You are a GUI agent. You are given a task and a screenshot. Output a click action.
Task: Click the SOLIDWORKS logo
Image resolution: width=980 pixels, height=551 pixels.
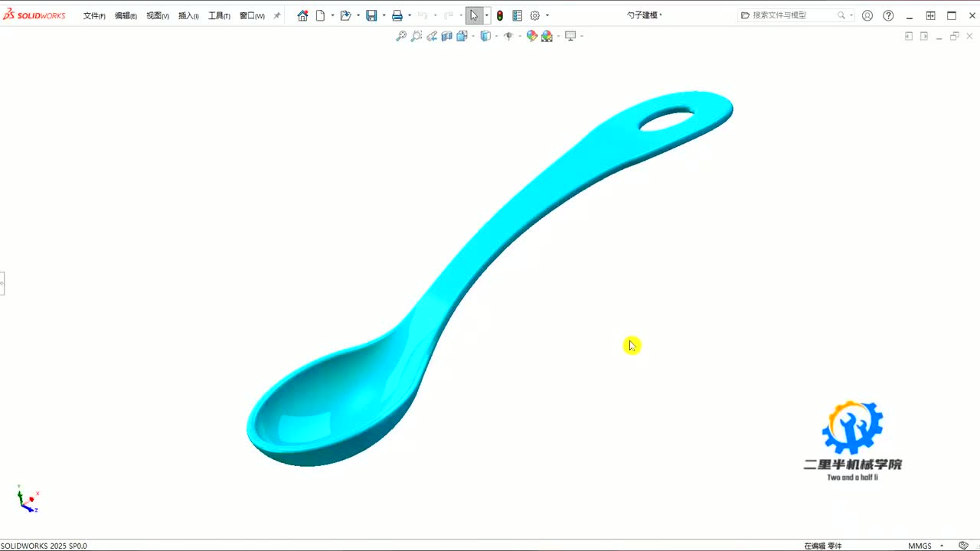coord(34,15)
